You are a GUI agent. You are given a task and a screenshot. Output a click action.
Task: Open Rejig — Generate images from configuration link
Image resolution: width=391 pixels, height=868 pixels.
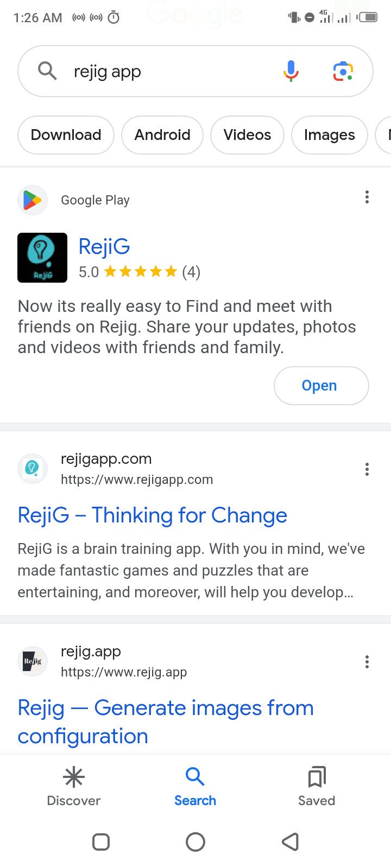(x=166, y=722)
